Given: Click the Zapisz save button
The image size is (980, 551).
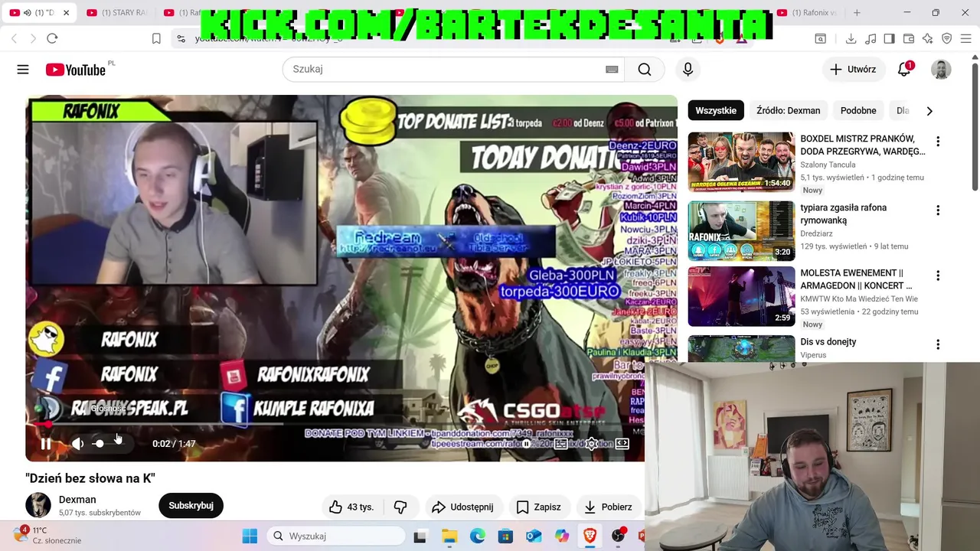Looking at the screenshot, I should (538, 507).
